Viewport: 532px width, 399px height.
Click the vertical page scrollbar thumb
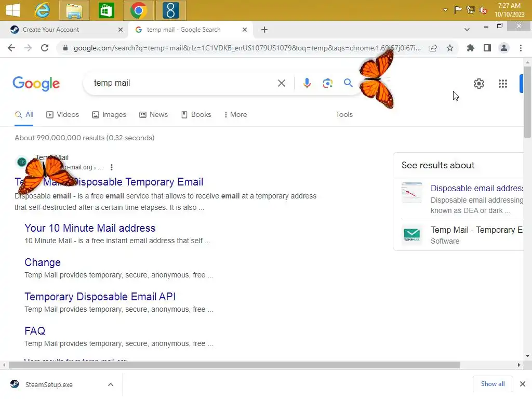[x=527, y=102]
